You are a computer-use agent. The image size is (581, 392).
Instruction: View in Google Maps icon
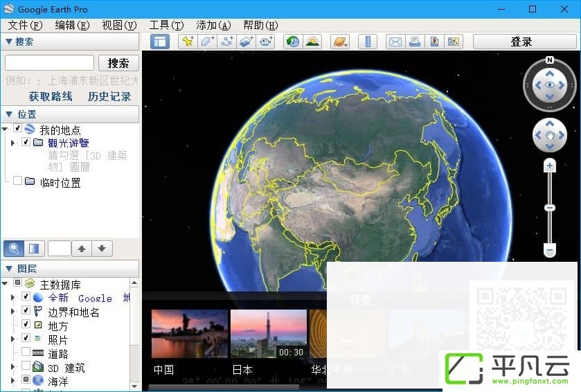tap(434, 42)
